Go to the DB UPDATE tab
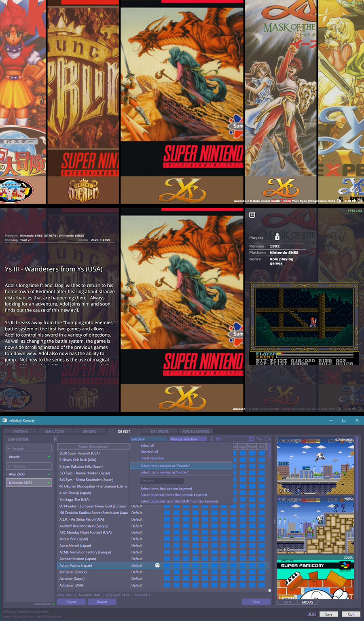The width and height of the screenshot is (364, 621). (160, 432)
